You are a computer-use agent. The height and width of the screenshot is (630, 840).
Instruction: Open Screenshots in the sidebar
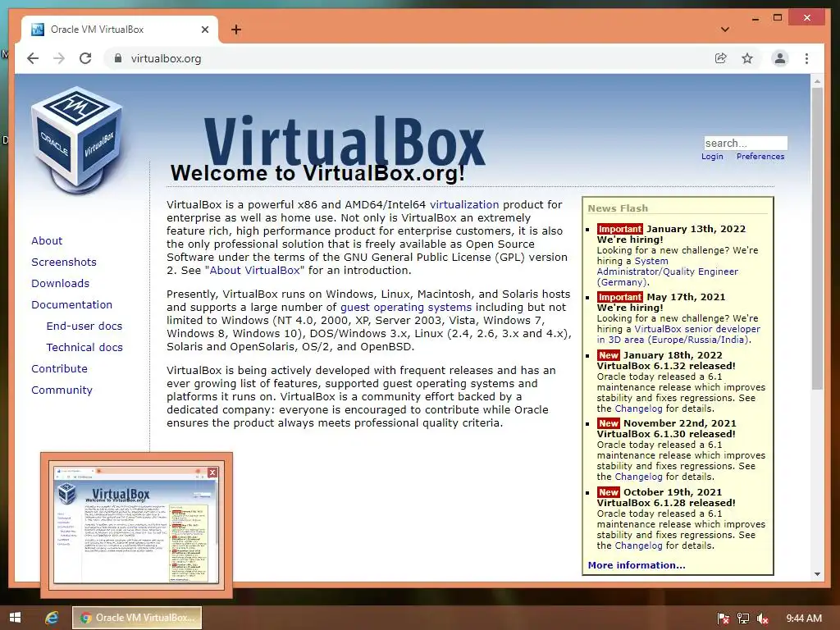click(64, 262)
